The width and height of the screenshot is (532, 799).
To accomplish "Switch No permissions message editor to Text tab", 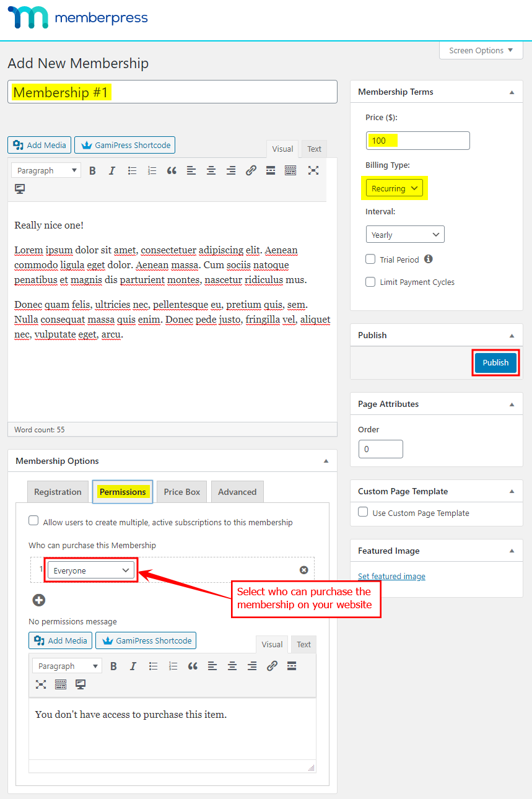I will pos(303,644).
